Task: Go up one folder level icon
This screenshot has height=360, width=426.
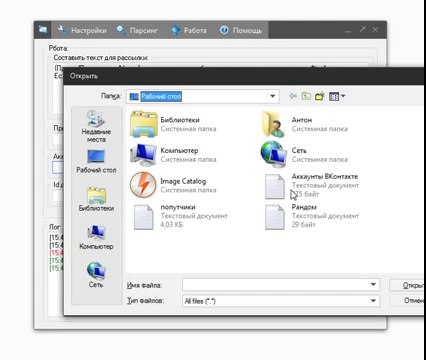Action: pos(306,96)
